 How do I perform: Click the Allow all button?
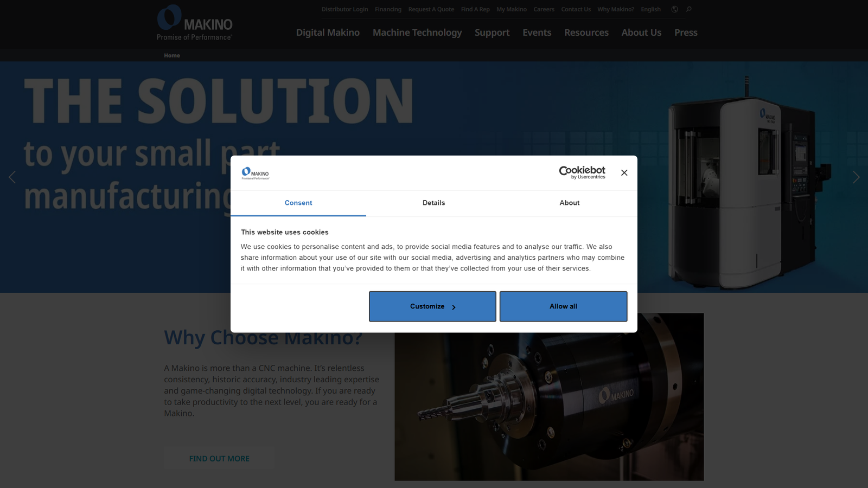[x=563, y=306]
